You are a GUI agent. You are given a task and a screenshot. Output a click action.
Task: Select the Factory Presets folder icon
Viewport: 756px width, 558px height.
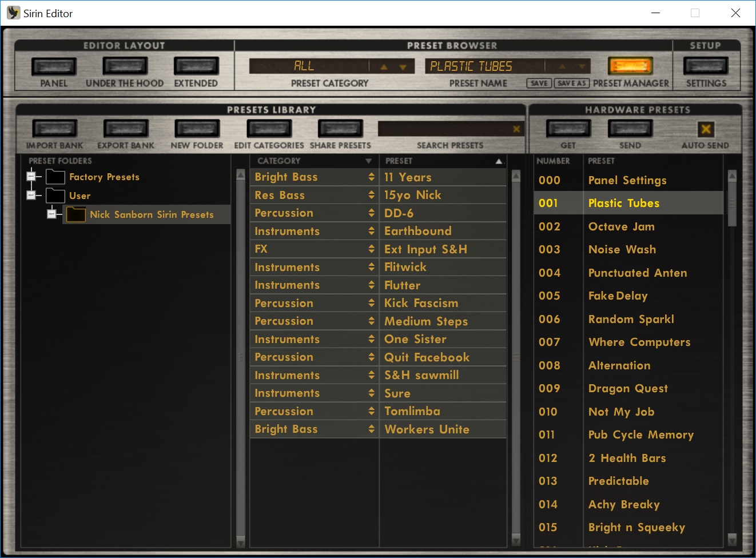tap(55, 177)
